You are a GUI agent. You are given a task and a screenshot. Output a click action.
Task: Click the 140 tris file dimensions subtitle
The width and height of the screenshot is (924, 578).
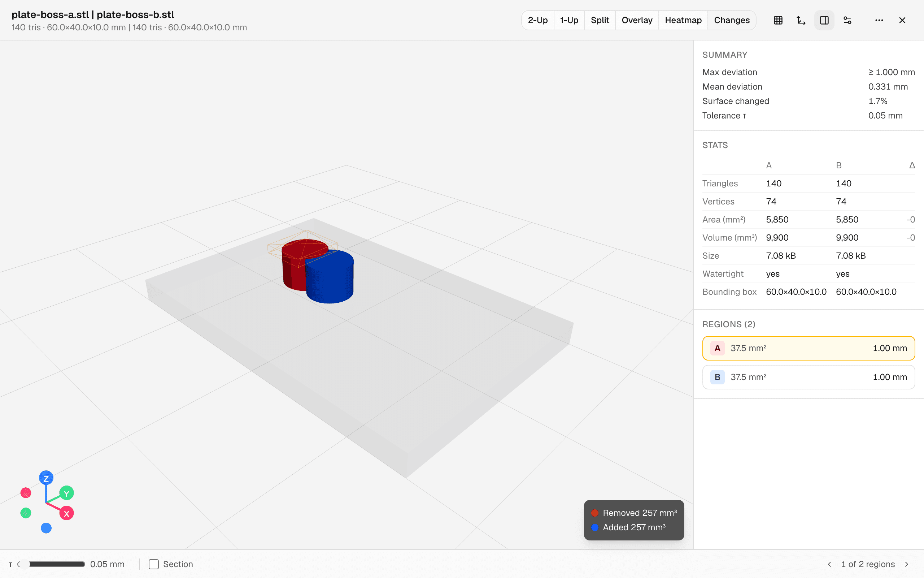tap(129, 27)
